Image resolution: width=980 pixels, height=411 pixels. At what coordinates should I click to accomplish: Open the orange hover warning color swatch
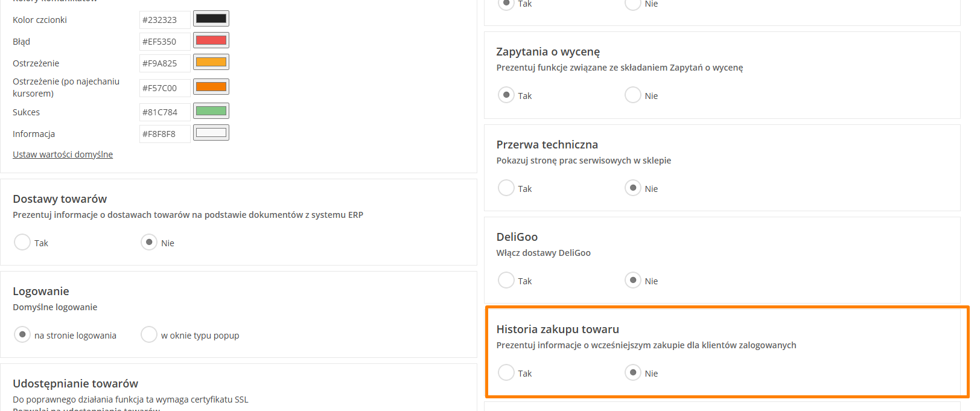pyautogui.click(x=211, y=87)
